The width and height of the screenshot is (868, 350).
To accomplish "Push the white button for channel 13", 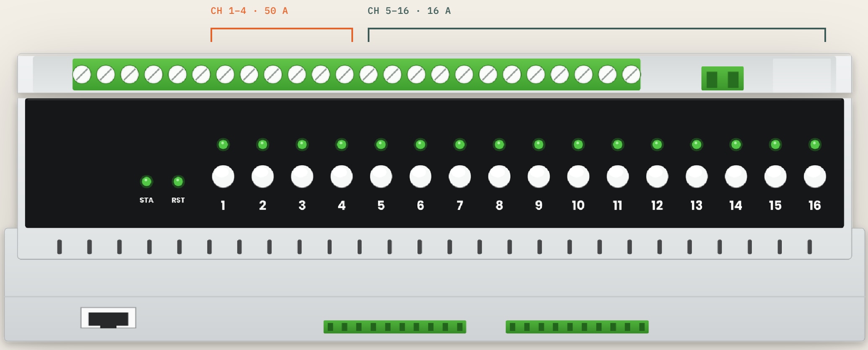I will point(696,176).
